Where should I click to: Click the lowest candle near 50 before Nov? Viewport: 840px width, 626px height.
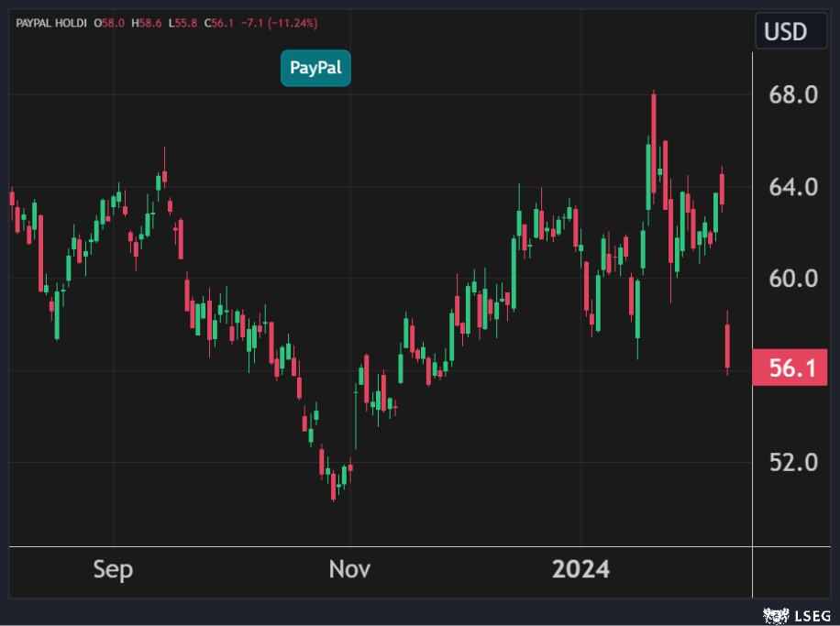(x=334, y=484)
